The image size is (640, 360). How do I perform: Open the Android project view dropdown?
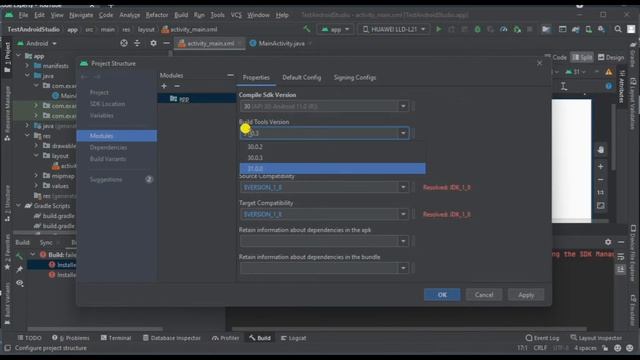point(37,43)
